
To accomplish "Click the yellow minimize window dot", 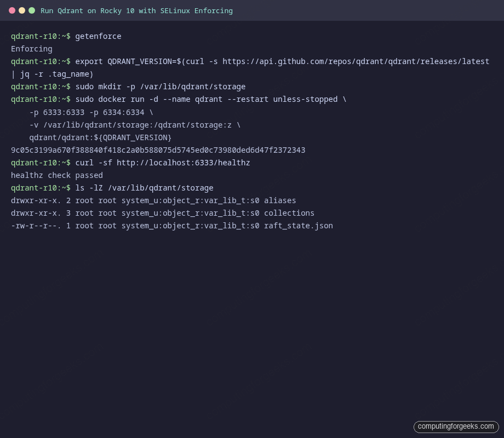I will [x=22, y=10].
